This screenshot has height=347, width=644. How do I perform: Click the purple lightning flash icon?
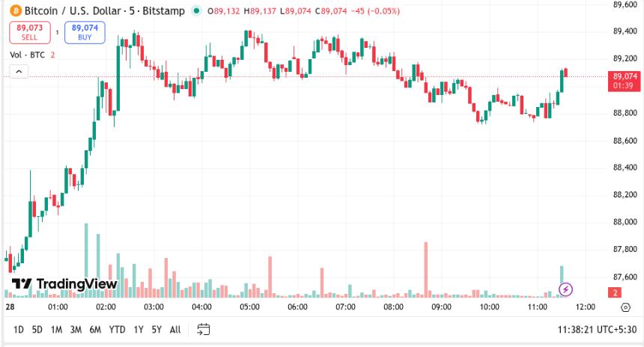click(567, 289)
